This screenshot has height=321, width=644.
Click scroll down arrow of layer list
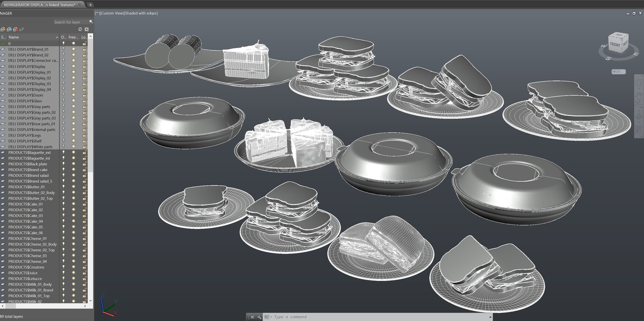coord(91,301)
